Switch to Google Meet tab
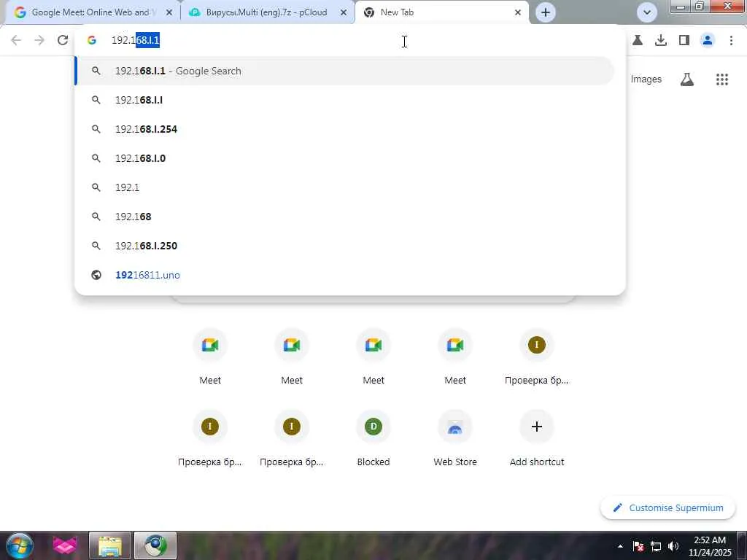This screenshot has width=747, height=560. click(89, 12)
